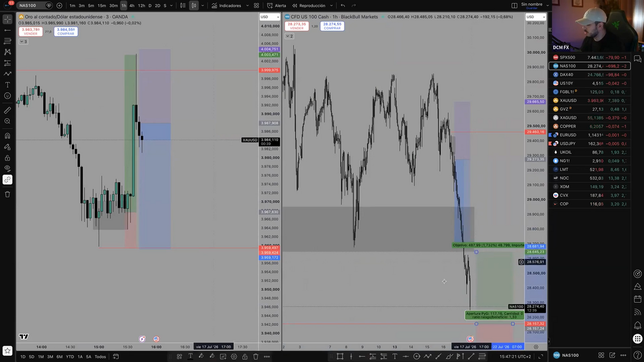
Task: Select DAX40 in the watchlist
Action: coord(589,75)
